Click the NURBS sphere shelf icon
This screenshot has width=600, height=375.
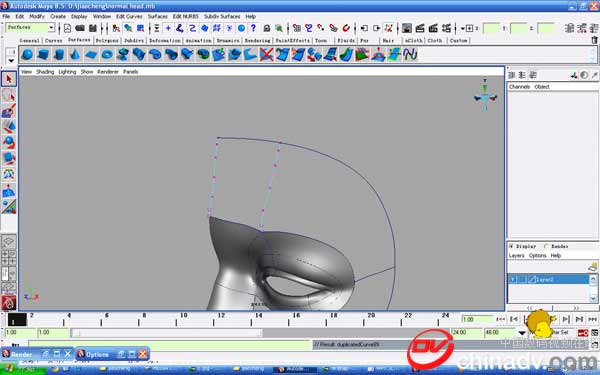tap(27, 54)
